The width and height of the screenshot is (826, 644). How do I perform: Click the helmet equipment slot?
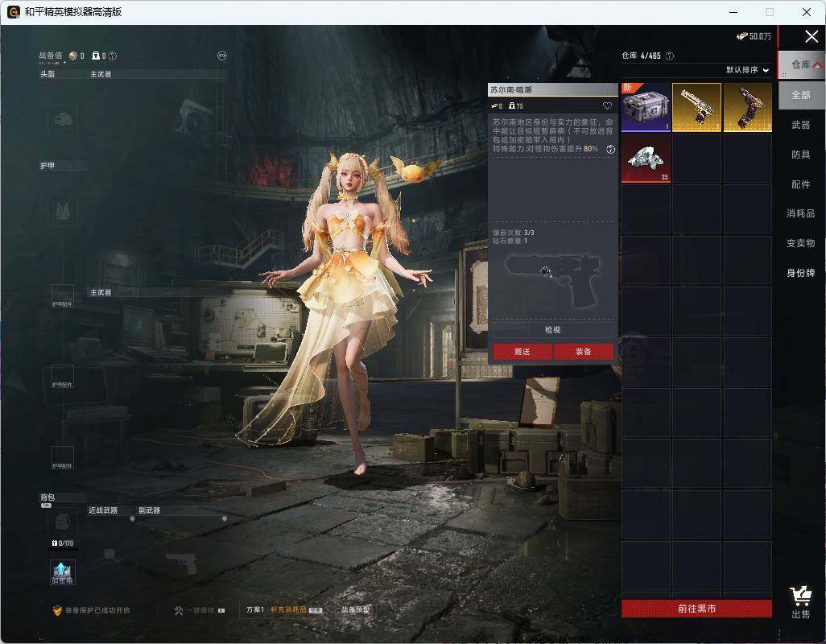63,119
